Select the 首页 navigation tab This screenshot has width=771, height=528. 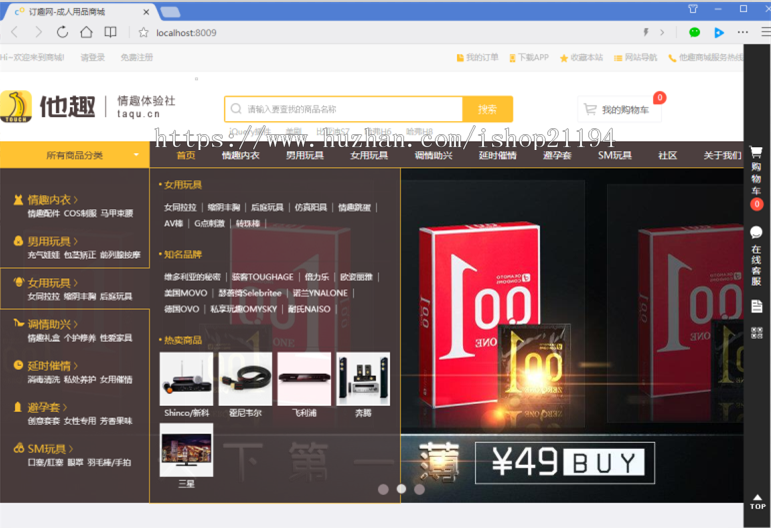coord(186,155)
